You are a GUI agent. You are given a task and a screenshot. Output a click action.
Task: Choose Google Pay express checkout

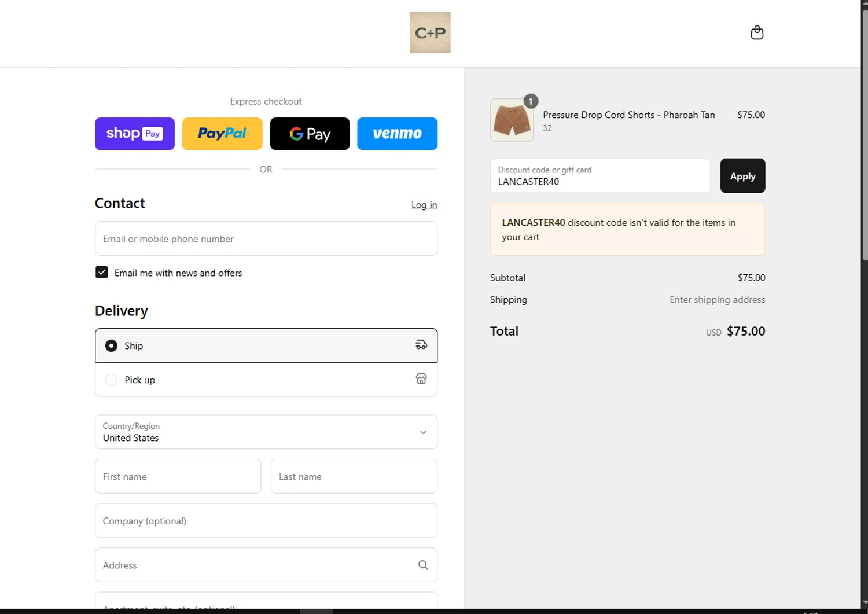coord(310,134)
